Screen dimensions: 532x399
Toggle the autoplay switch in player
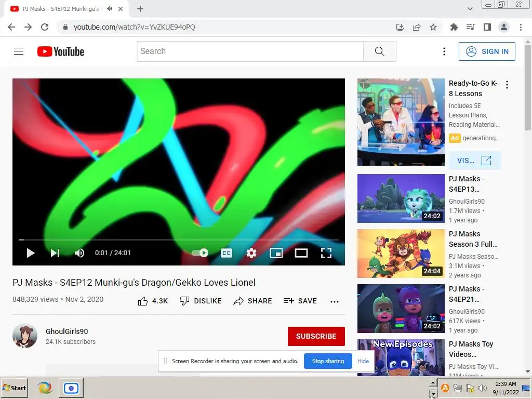click(x=200, y=253)
